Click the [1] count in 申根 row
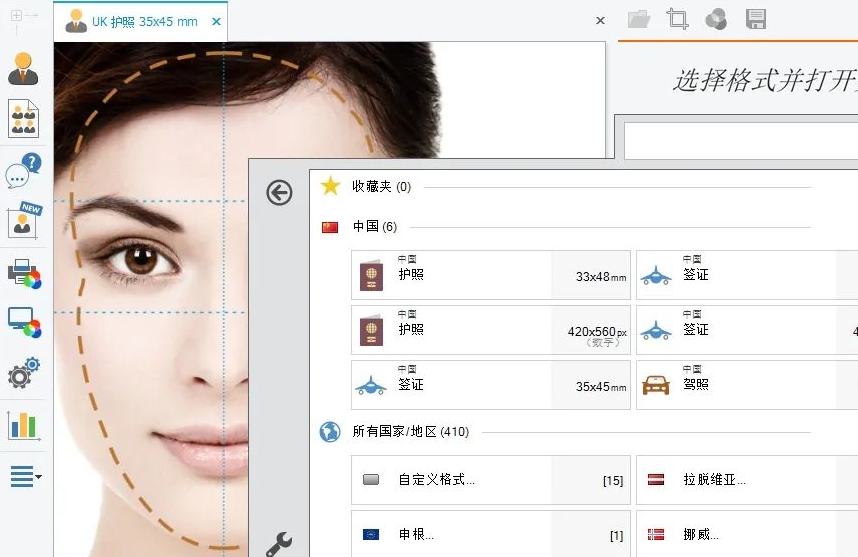Screen dimensions: 858x557 tap(617, 536)
